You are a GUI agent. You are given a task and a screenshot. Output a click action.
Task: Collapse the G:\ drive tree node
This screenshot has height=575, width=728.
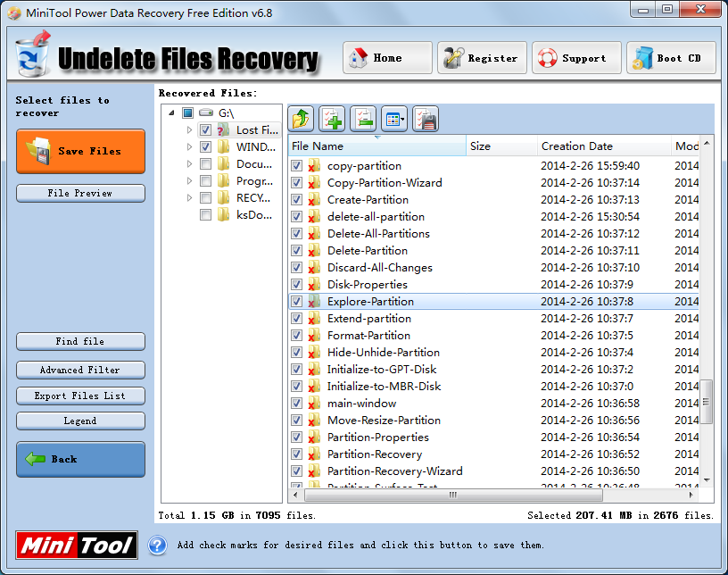coord(171,113)
